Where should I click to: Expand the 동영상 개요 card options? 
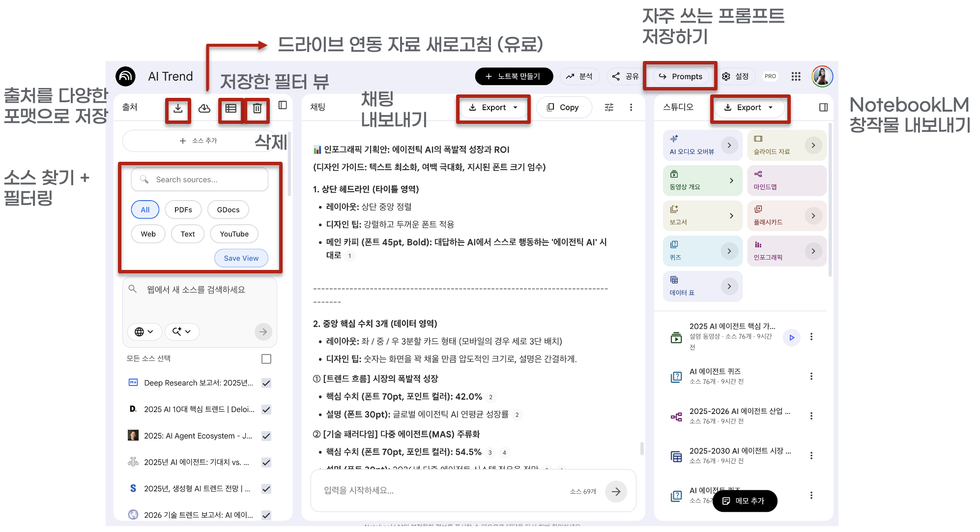(x=731, y=181)
